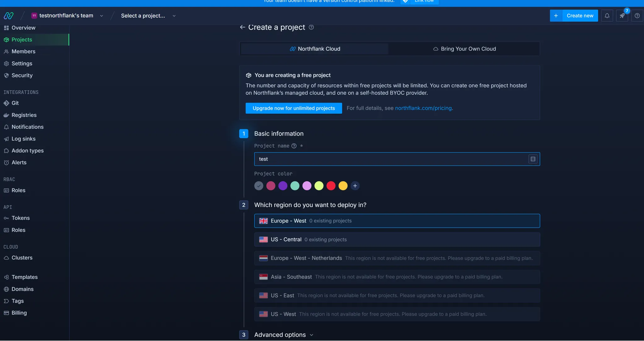Screen dimensions: 644x341
Task: Click the help icon next to Project name
Action: (294, 146)
